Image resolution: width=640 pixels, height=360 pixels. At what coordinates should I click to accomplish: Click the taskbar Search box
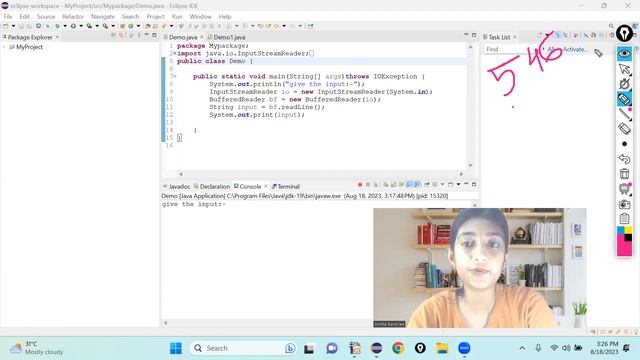pos(243,348)
